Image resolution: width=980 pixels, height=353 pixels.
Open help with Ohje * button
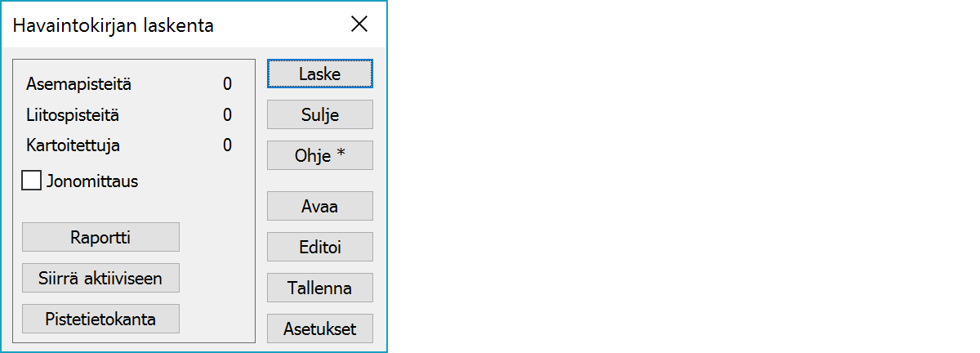tap(319, 155)
